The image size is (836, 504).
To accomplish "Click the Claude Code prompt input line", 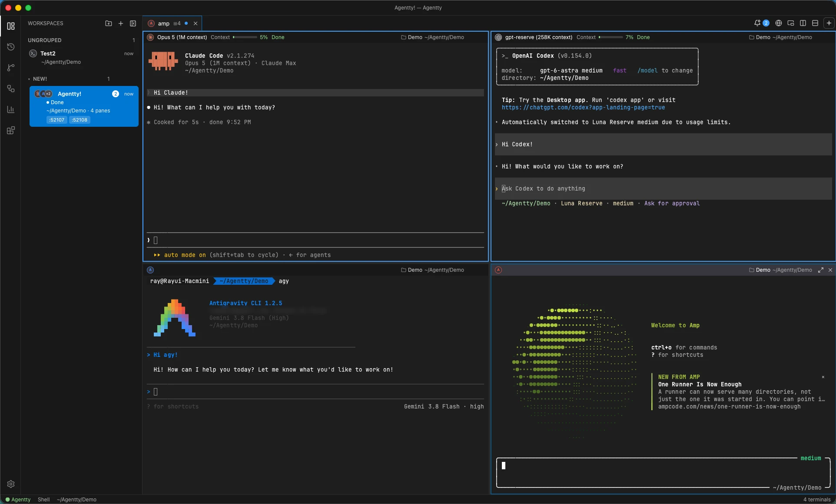I will [x=315, y=240].
